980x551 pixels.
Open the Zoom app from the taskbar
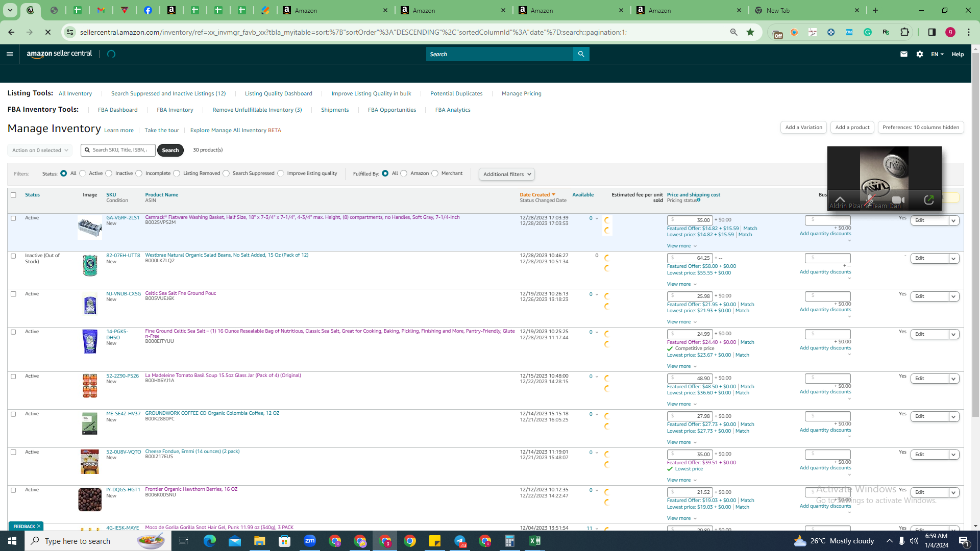click(310, 541)
